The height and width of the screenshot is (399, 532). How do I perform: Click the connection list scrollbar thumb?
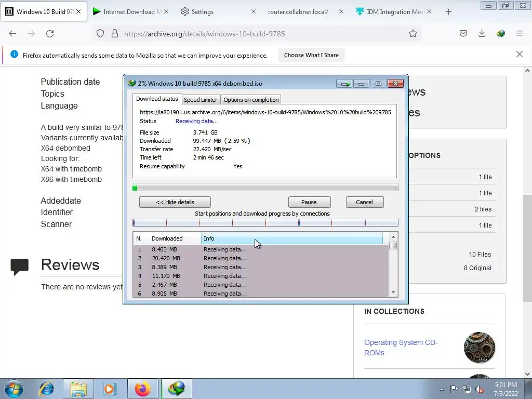pos(393,245)
